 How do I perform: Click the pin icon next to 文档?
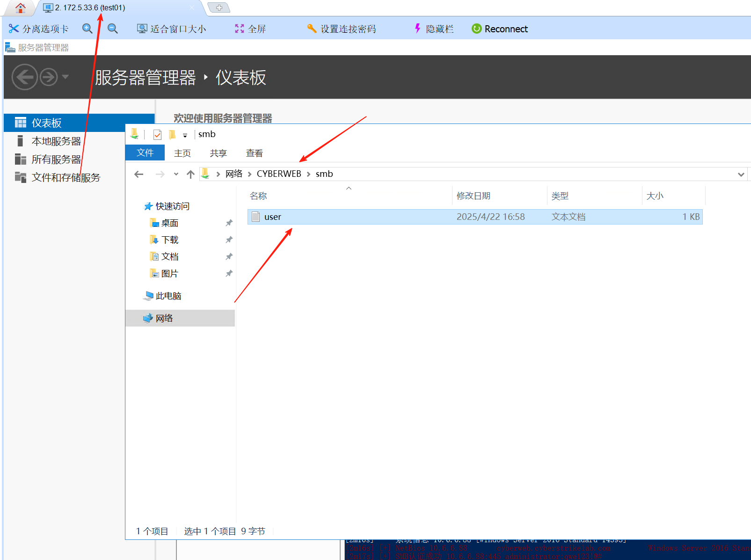point(229,257)
